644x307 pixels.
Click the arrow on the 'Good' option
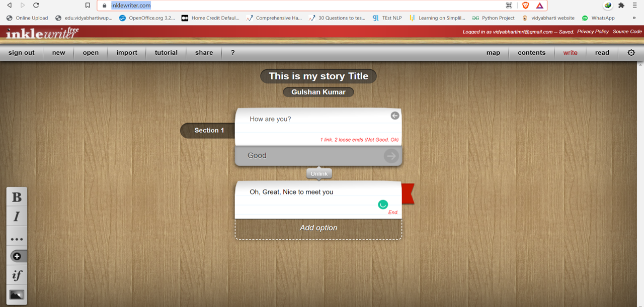point(391,156)
